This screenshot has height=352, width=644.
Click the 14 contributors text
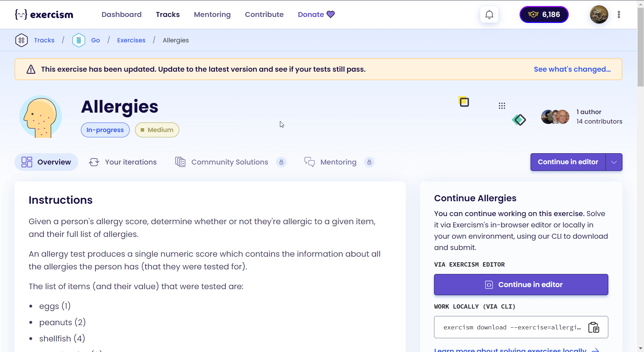coord(599,121)
